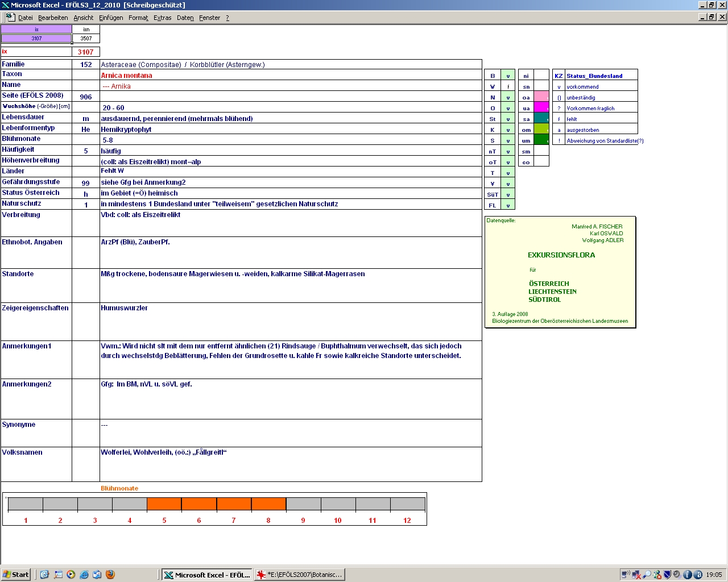Click the gray month 12 bar segment
Viewport: 728px width, 582px height.
coord(407,504)
